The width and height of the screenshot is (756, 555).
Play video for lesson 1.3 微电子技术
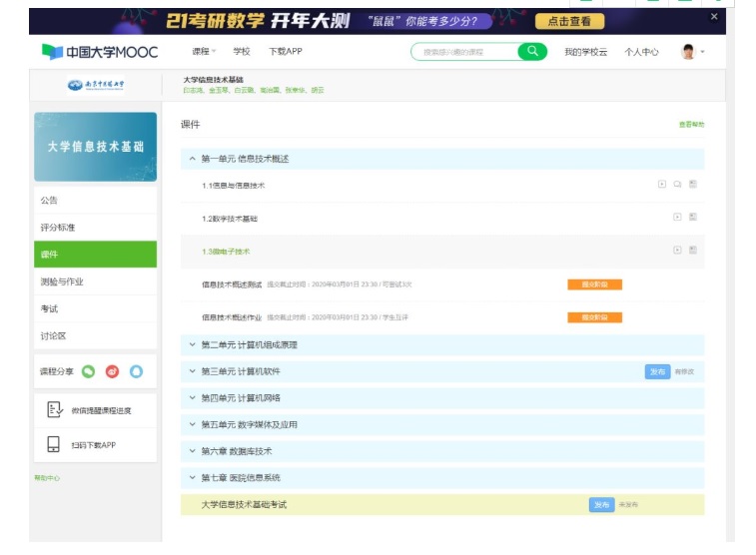point(677,250)
